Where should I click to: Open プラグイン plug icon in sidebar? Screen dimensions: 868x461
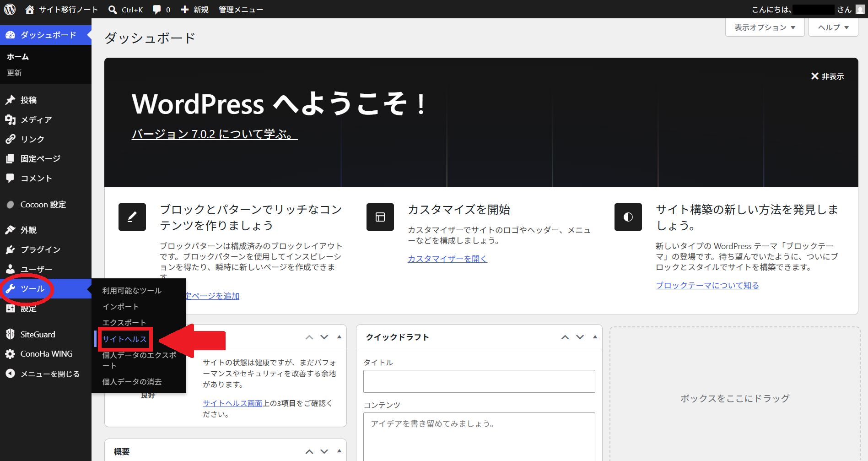coord(10,249)
